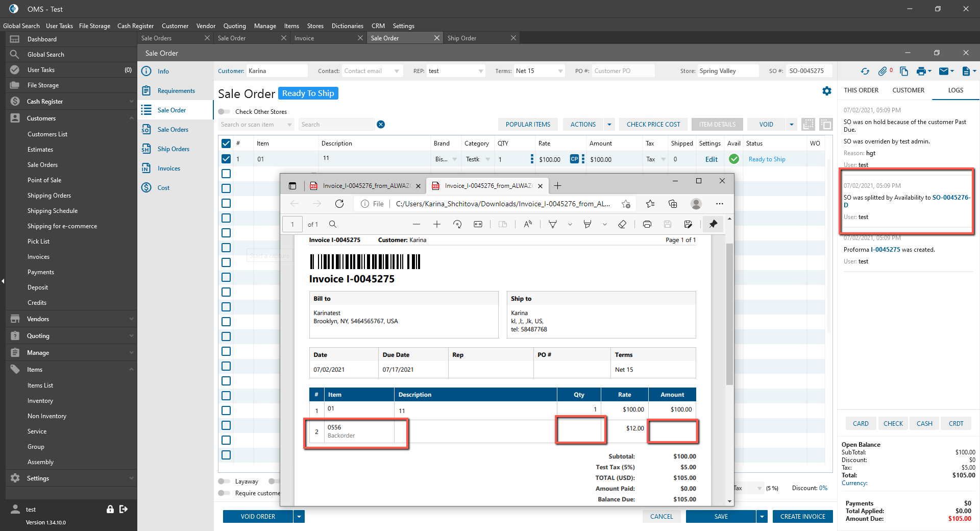Expand the Terms Net 15 dropdown
The height and width of the screenshot is (531, 980).
[560, 71]
